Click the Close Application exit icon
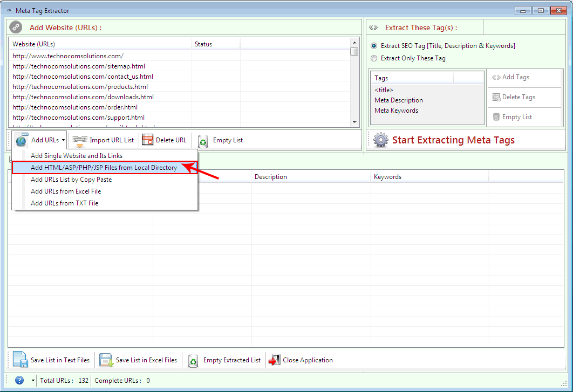This screenshot has width=573, height=392. [x=275, y=360]
